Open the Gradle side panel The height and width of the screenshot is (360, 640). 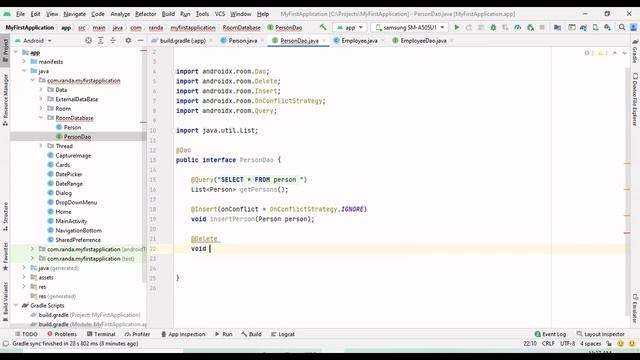coord(635,51)
